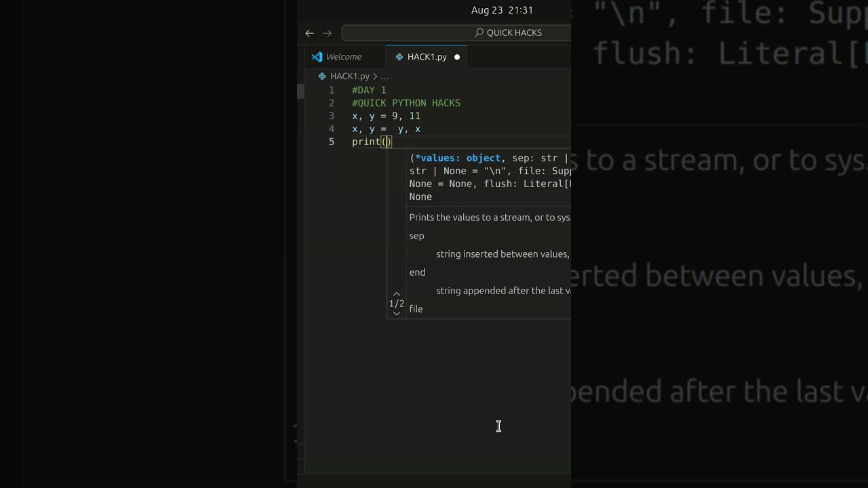Click line number 1 in the gutter

pyautogui.click(x=332, y=90)
